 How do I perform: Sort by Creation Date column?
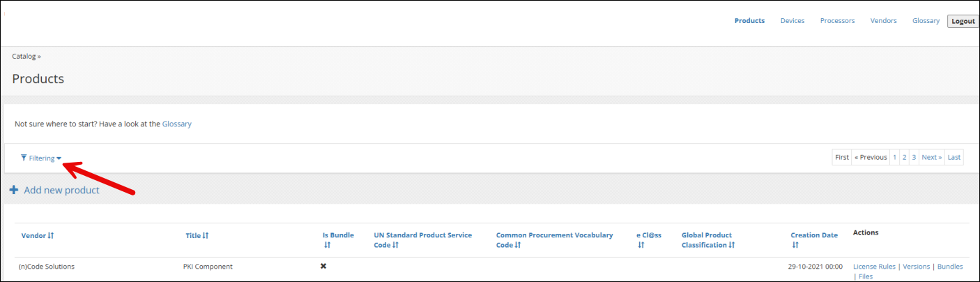coord(814,240)
